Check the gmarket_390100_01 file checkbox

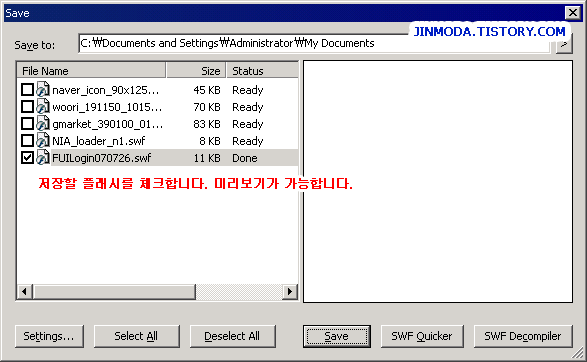click(27, 124)
